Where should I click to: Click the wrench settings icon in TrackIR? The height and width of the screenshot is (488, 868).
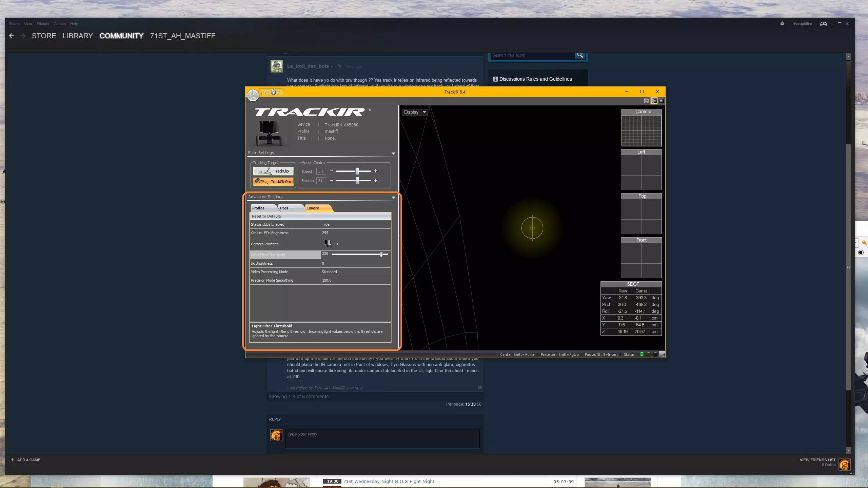(265, 92)
